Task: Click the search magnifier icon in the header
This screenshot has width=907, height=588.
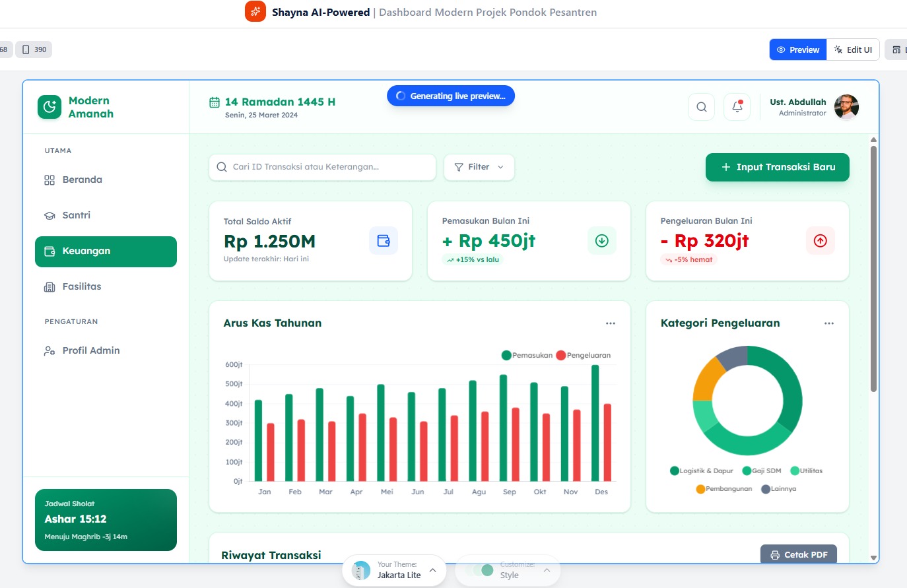Action: (701, 106)
